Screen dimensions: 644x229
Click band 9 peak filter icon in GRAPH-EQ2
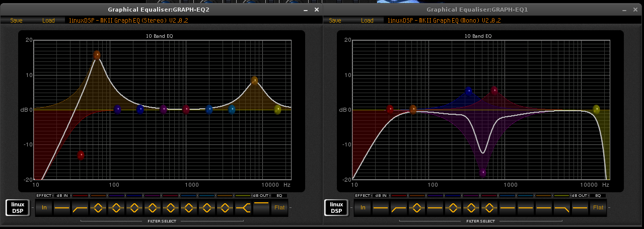click(x=226, y=207)
